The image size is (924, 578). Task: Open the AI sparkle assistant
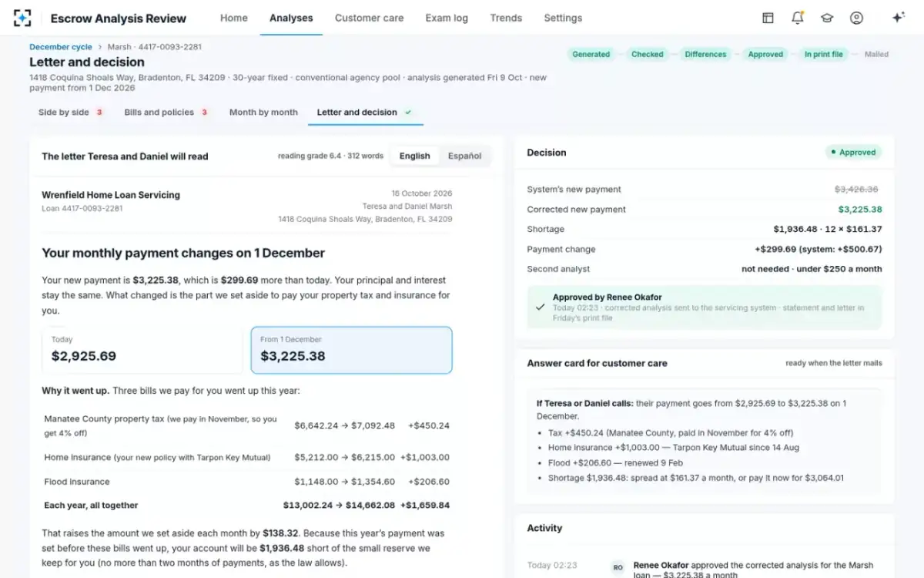point(898,18)
